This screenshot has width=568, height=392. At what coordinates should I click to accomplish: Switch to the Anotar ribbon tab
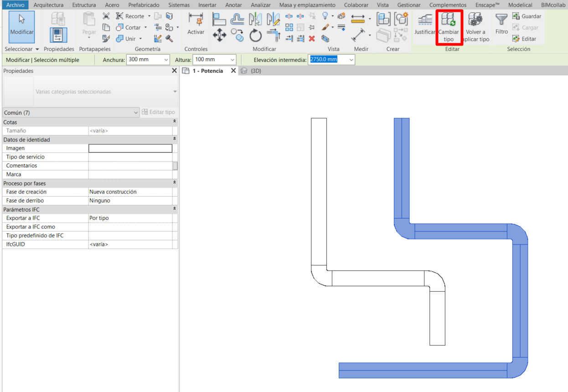(233, 5)
